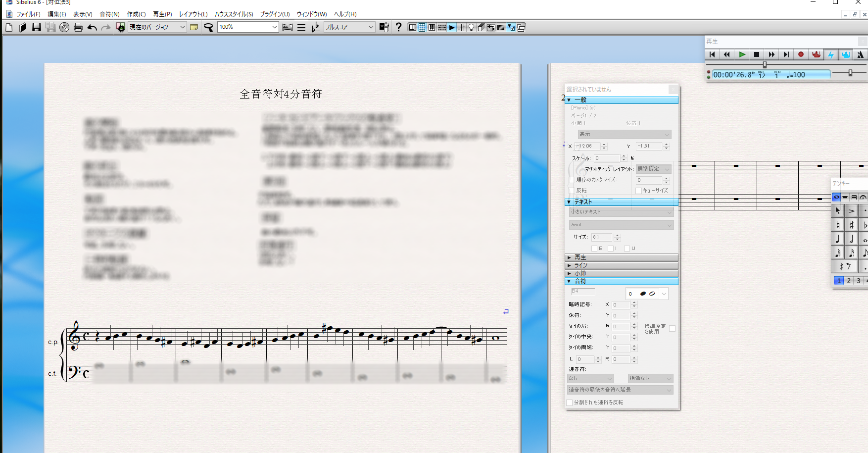Open the 編集(E) menu
Image resolution: width=868 pixels, height=453 pixels.
pyautogui.click(x=56, y=14)
